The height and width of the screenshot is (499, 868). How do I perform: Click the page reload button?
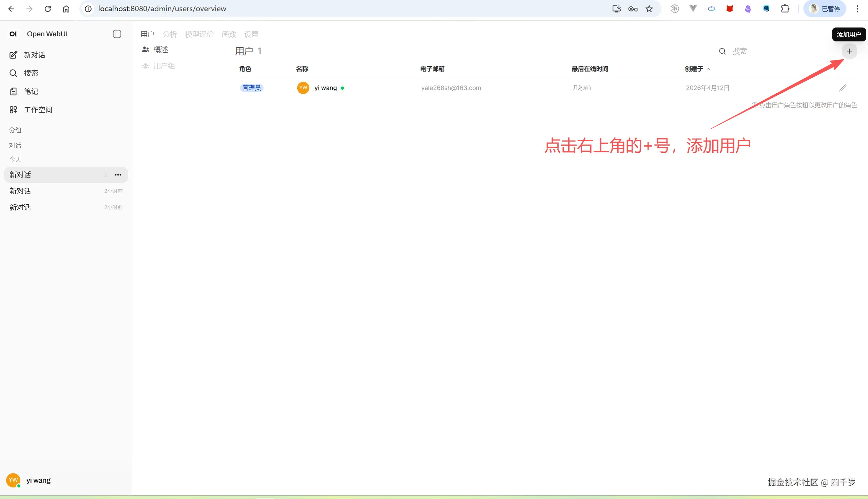point(47,8)
